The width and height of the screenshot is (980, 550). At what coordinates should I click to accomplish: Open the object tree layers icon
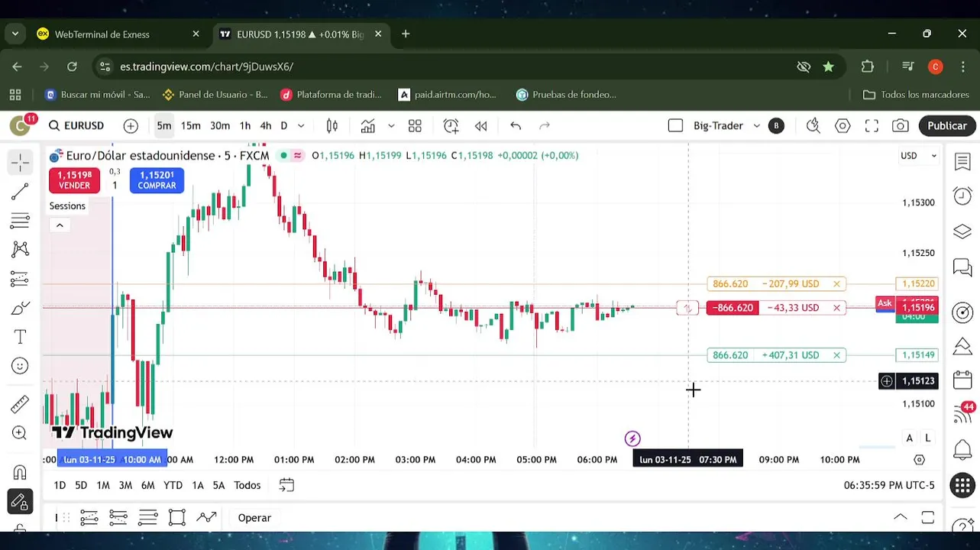[962, 231]
